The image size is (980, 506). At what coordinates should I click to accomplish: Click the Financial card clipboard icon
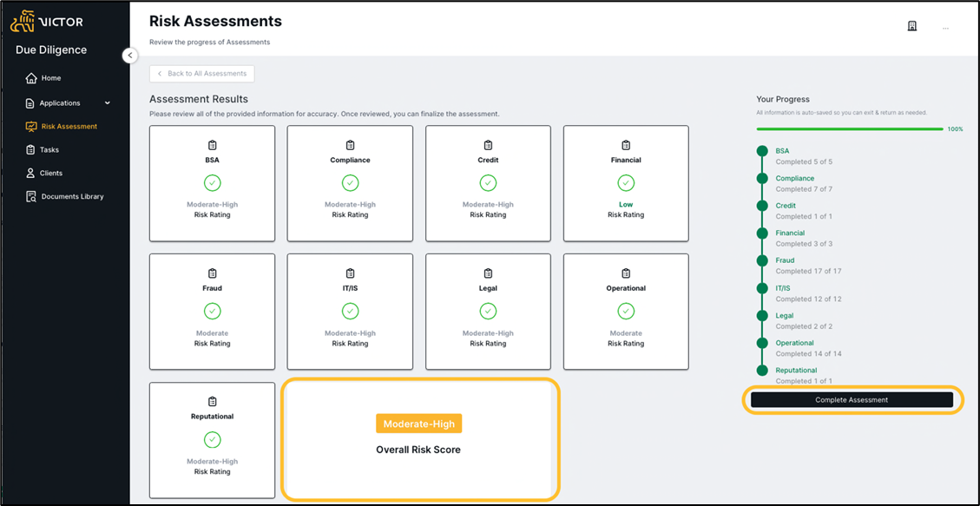click(626, 145)
